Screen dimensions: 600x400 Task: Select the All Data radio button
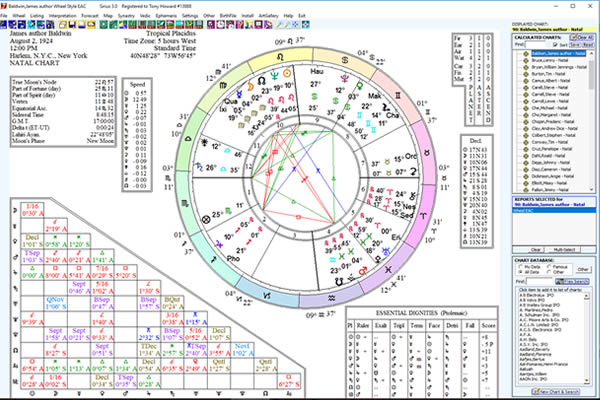(521, 272)
